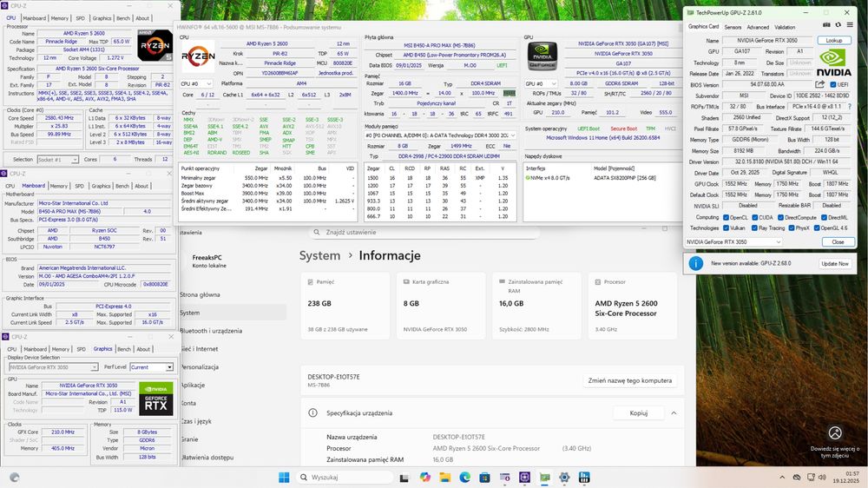Click the GeForce RTX logo in CPU-Z Graphics
Image resolution: width=868 pixels, height=488 pixels.
[155, 399]
